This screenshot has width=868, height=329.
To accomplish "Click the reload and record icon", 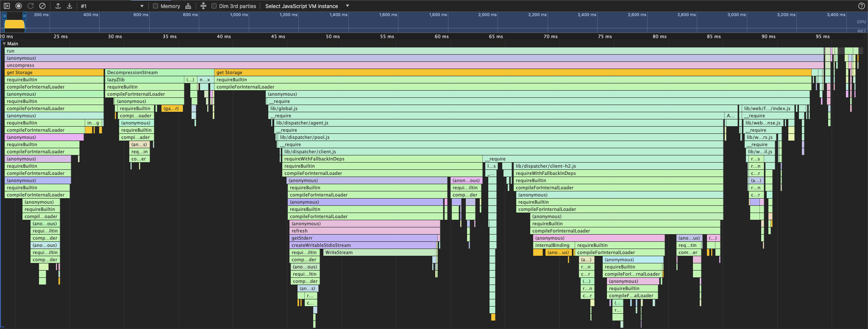I will pyautogui.click(x=31, y=6).
